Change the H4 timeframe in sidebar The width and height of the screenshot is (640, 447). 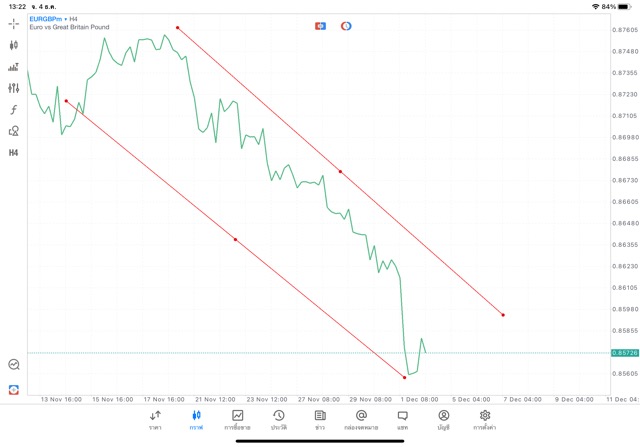[x=13, y=153]
